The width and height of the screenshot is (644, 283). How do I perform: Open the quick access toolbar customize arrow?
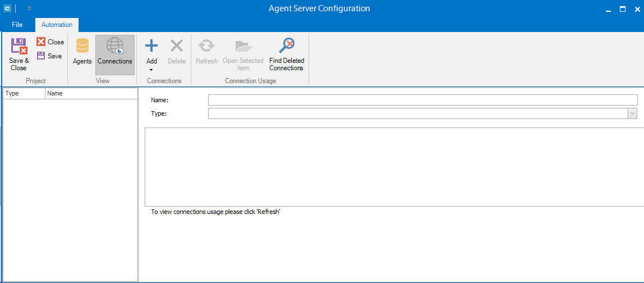tap(29, 8)
